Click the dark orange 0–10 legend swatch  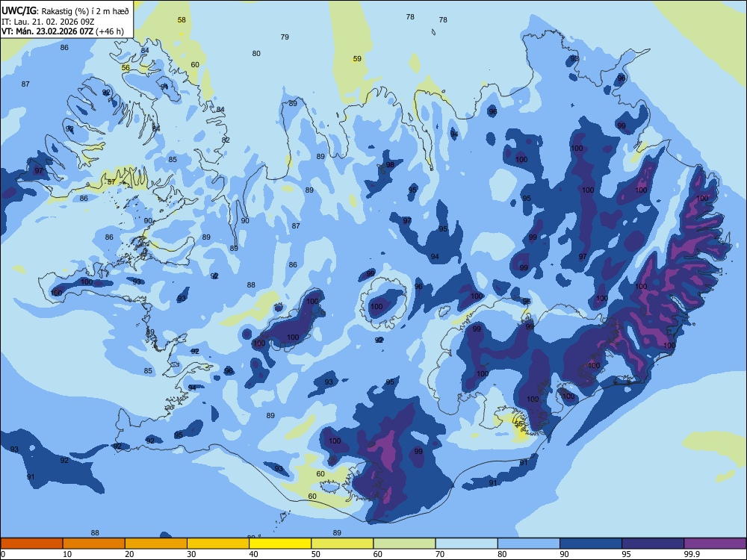coord(31,544)
